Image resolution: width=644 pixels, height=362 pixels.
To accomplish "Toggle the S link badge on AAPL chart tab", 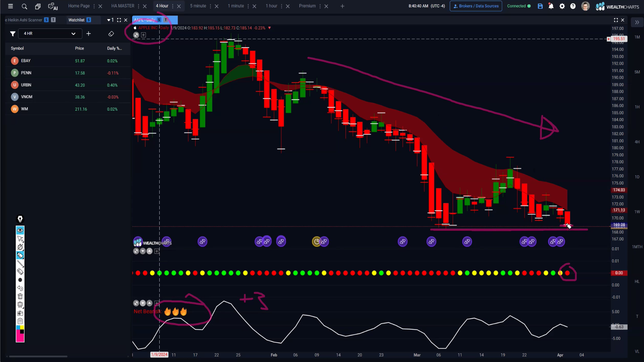I will 159,20.
